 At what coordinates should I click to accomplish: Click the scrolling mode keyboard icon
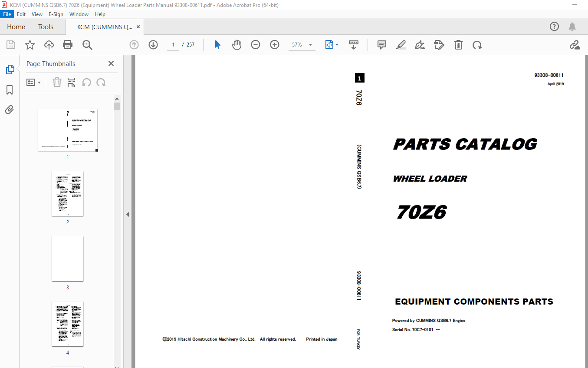click(354, 45)
